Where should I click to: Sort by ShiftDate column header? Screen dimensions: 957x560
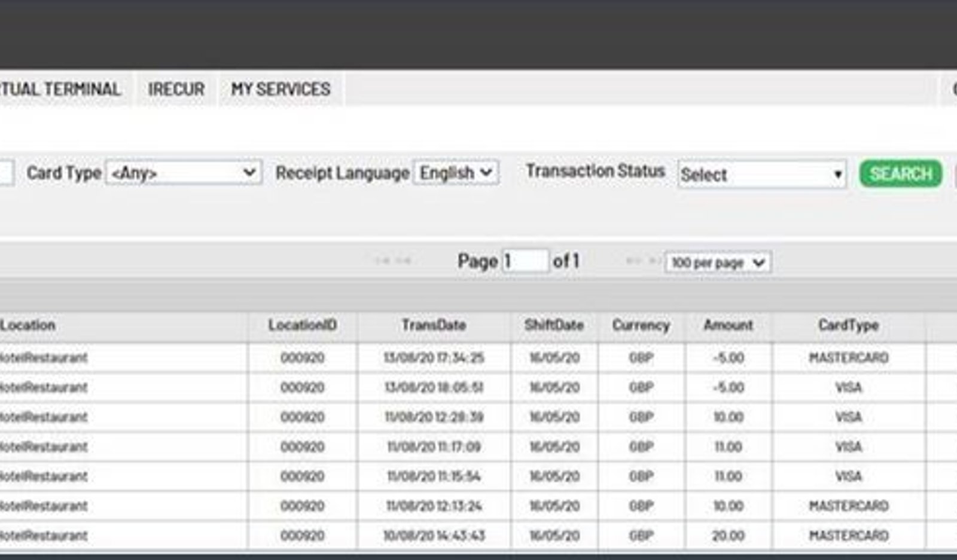[x=554, y=325]
